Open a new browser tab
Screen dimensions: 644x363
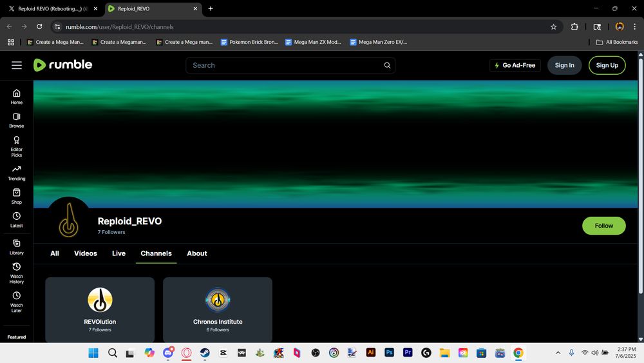point(211,8)
